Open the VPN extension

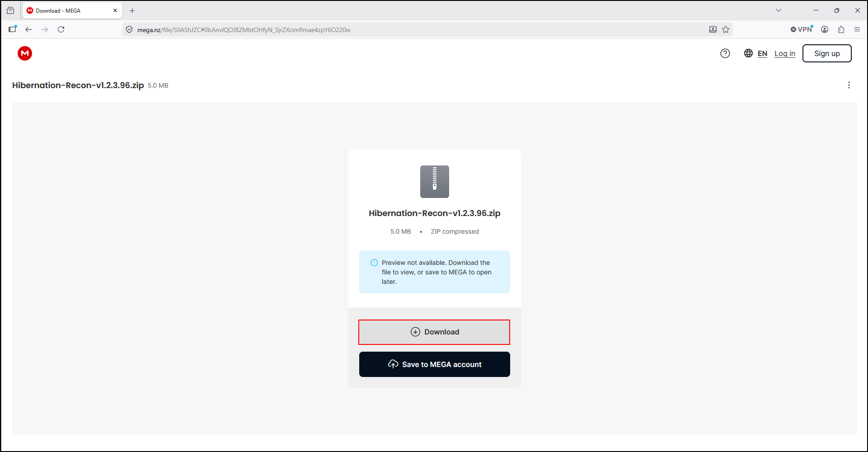802,29
